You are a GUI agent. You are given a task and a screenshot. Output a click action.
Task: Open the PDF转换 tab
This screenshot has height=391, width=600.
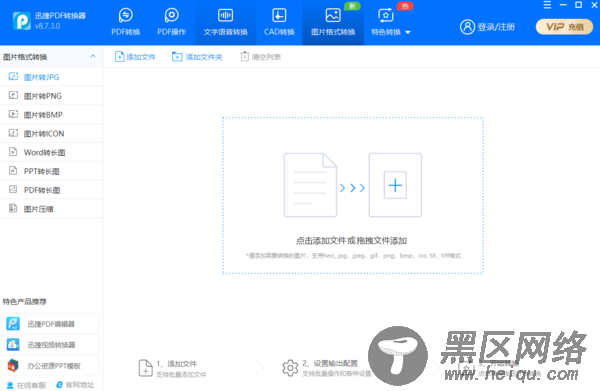pyautogui.click(x=126, y=22)
